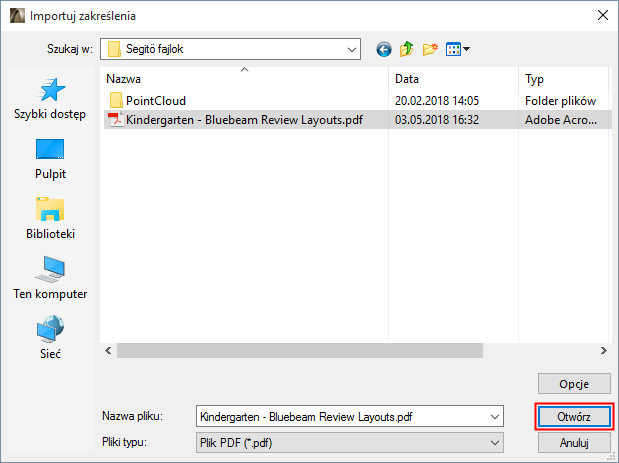
Task: Open the Opcje button
Action: tap(574, 384)
